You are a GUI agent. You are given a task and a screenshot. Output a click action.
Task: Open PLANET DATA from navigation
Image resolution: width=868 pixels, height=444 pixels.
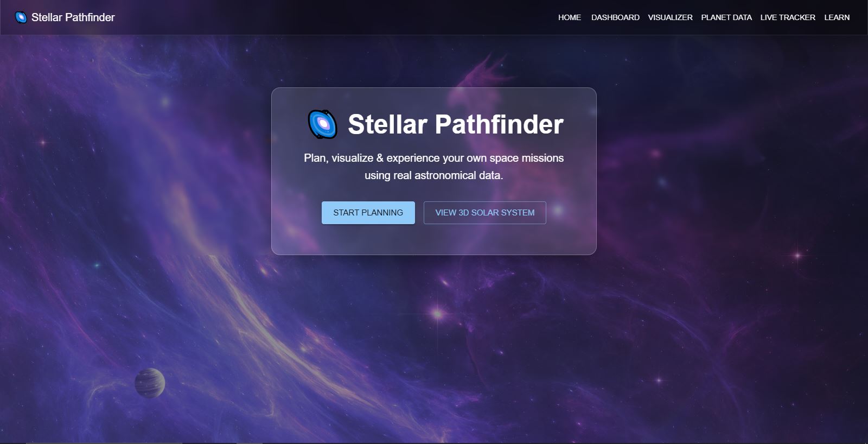(726, 17)
